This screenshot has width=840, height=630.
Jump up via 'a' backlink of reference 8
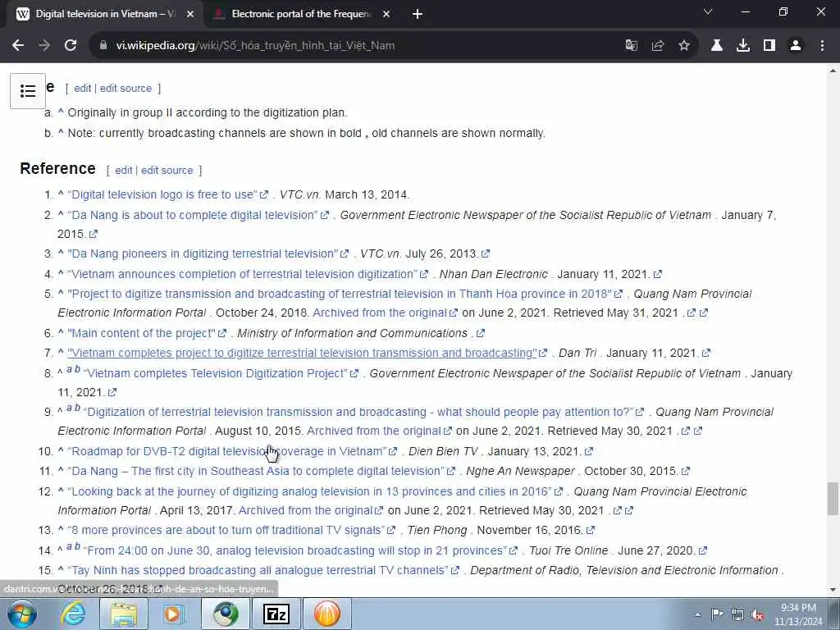click(69, 369)
